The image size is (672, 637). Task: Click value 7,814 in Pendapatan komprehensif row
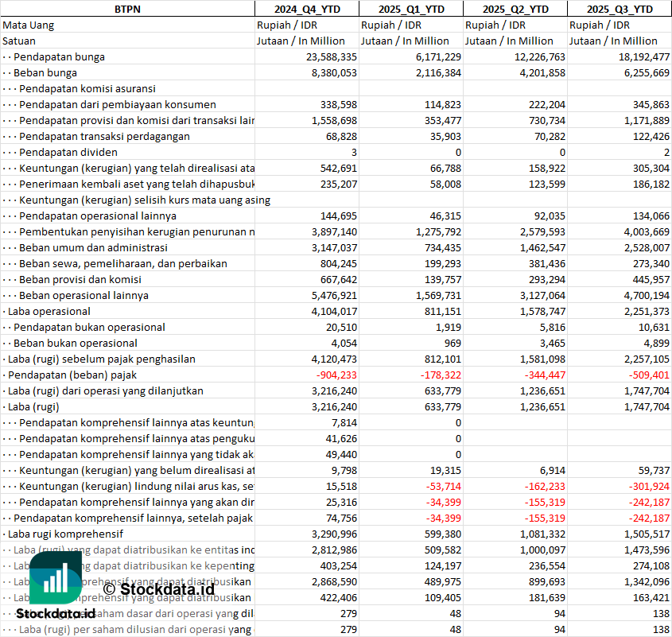pos(344,422)
